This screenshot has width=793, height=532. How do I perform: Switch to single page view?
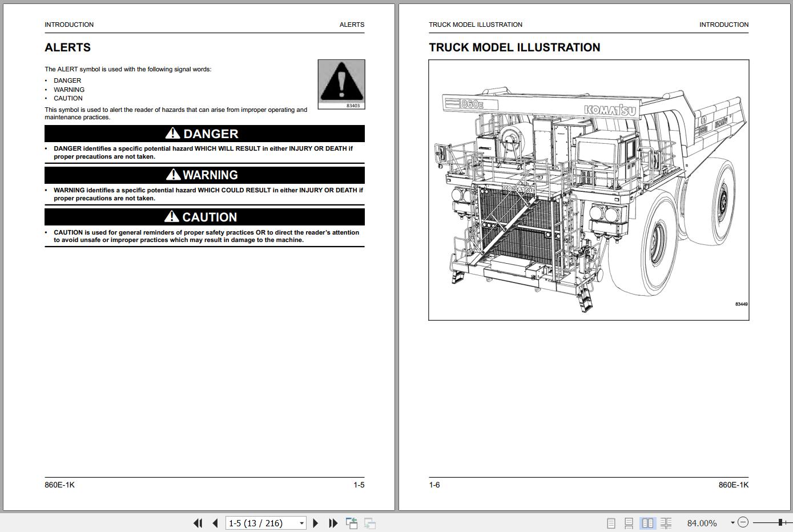coord(611,523)
